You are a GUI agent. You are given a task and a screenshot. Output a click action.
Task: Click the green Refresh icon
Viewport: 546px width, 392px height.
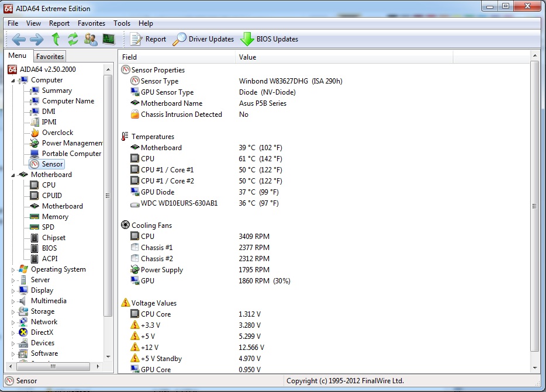72,39
